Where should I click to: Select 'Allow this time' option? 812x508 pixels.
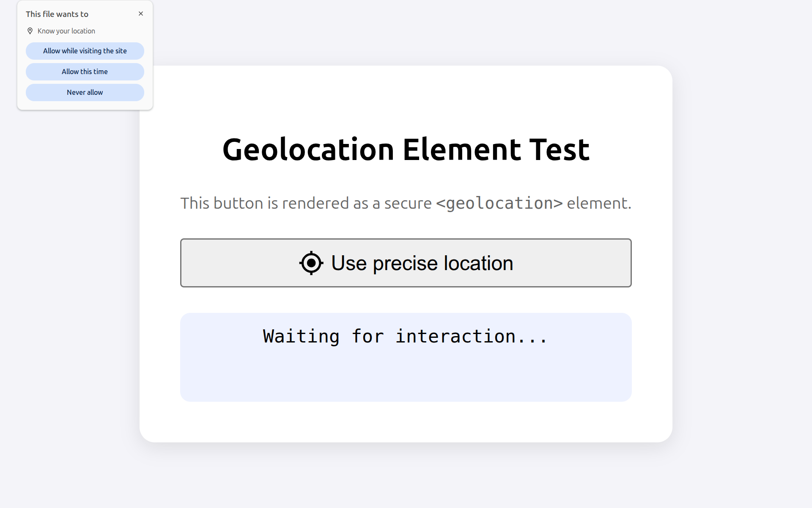[85, 72]
